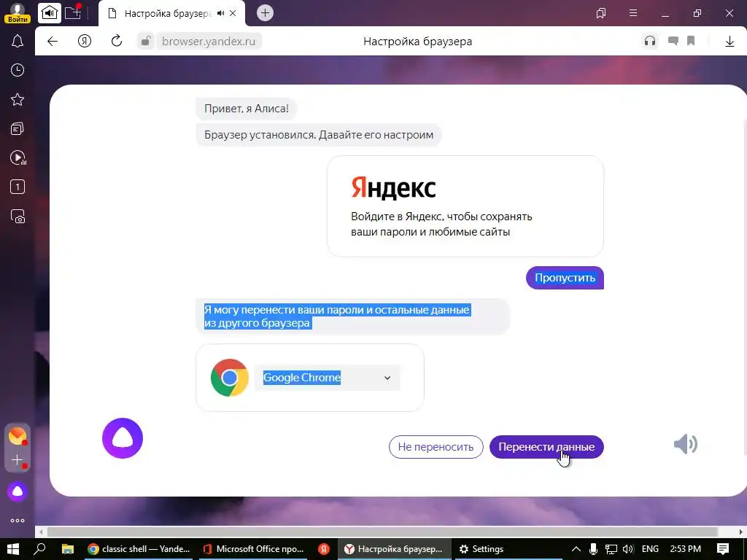Open the page reviews comment icon

(x=673, y=42)
